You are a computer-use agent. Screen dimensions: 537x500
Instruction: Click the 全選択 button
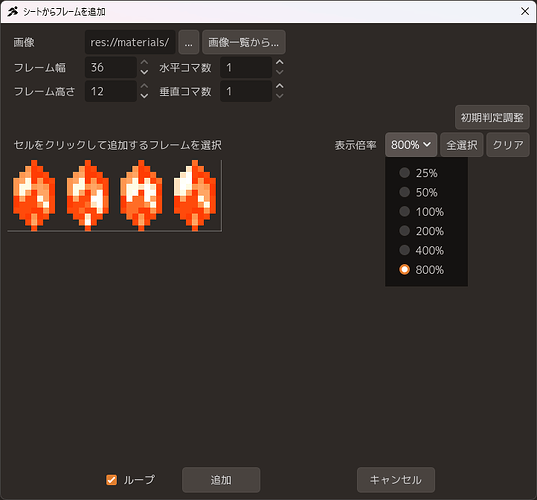click(x=462, y=145)
